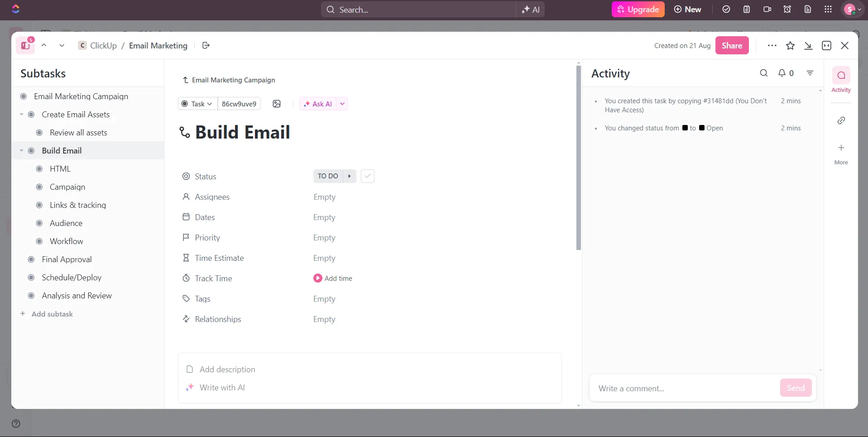Toggle the status circle of the Audience subtask
This screenshot has width=868, height=437.
pos(39,223)
